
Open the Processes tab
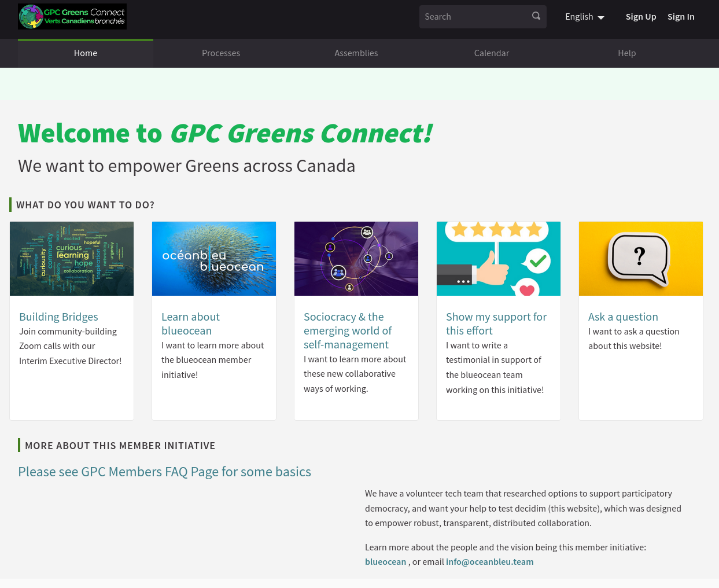click(221, 53)
